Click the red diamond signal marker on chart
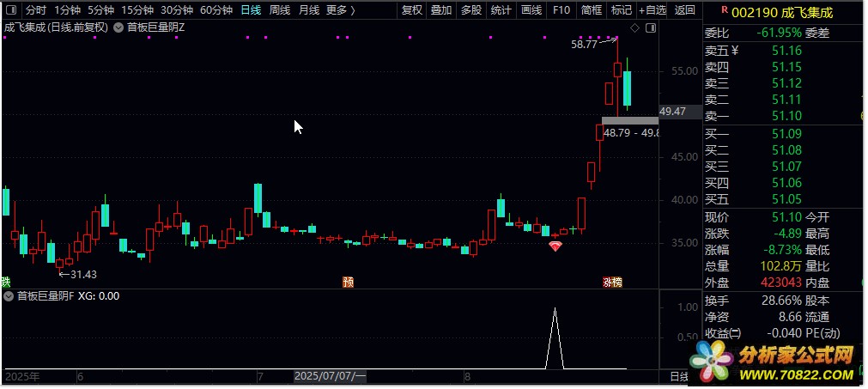This screenshot has width=868, height=389. 555,246
